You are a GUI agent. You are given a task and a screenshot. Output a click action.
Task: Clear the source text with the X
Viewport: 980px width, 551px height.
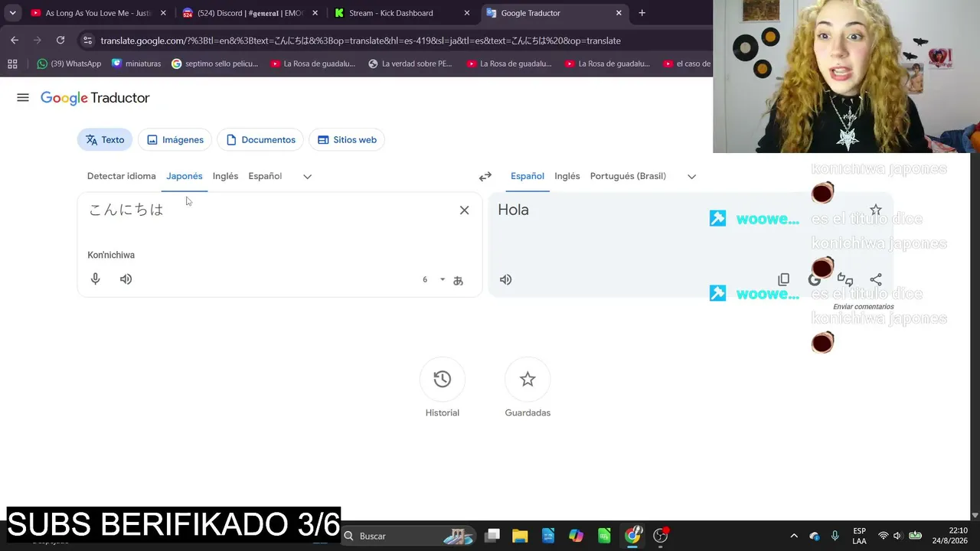pyautogui.click(x=464, y=210)
